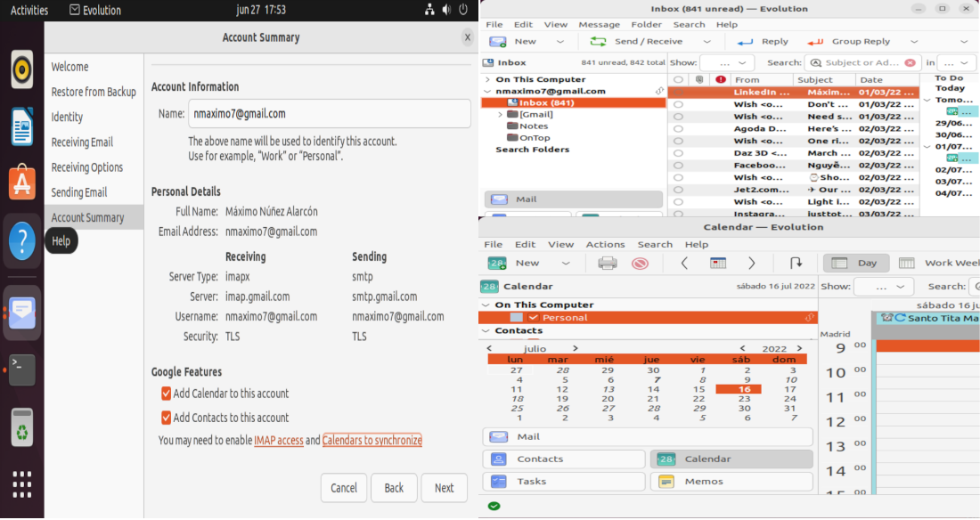Follow the IMAP access link
Viewport: 980px width, 520px height.
click(279, 440)
